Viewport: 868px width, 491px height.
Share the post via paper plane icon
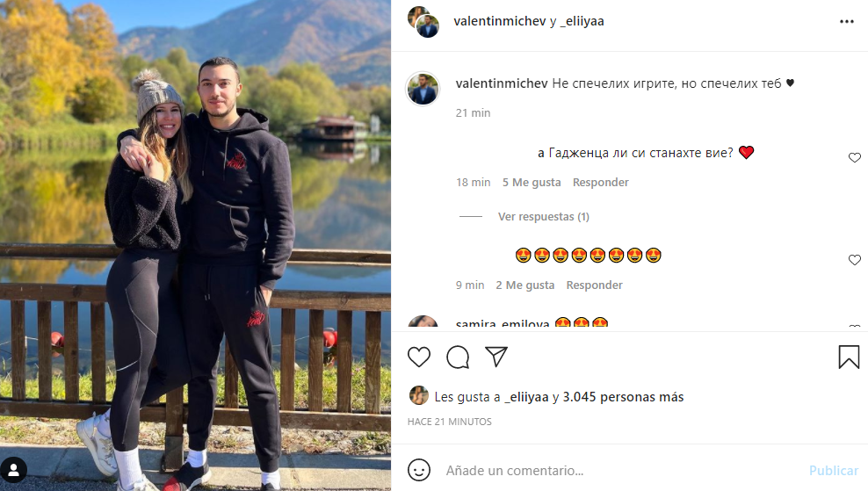[496, 357]
